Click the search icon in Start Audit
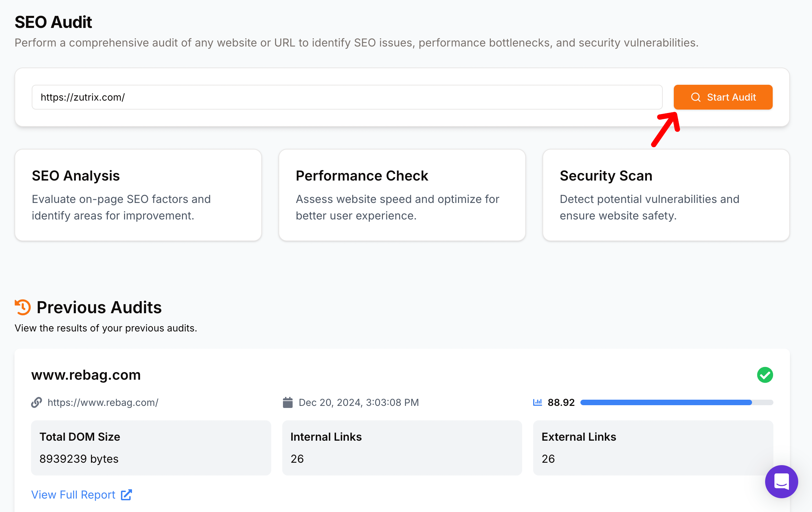The width and height of the screenshot is (812, 512). [696, 97]
